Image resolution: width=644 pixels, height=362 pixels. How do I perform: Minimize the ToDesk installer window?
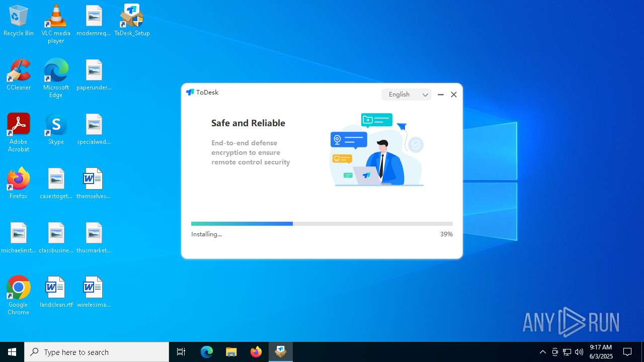point(441,95)
